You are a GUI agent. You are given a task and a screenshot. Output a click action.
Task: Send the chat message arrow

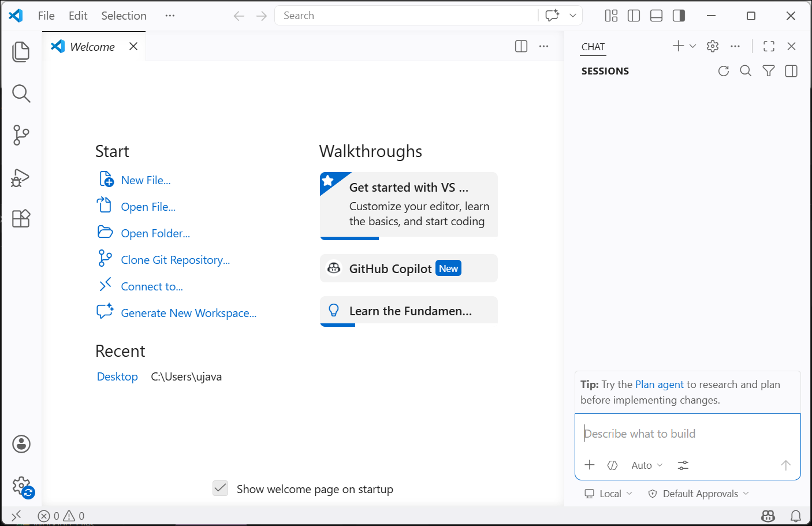pyautogui.click(x=785, y=465)
